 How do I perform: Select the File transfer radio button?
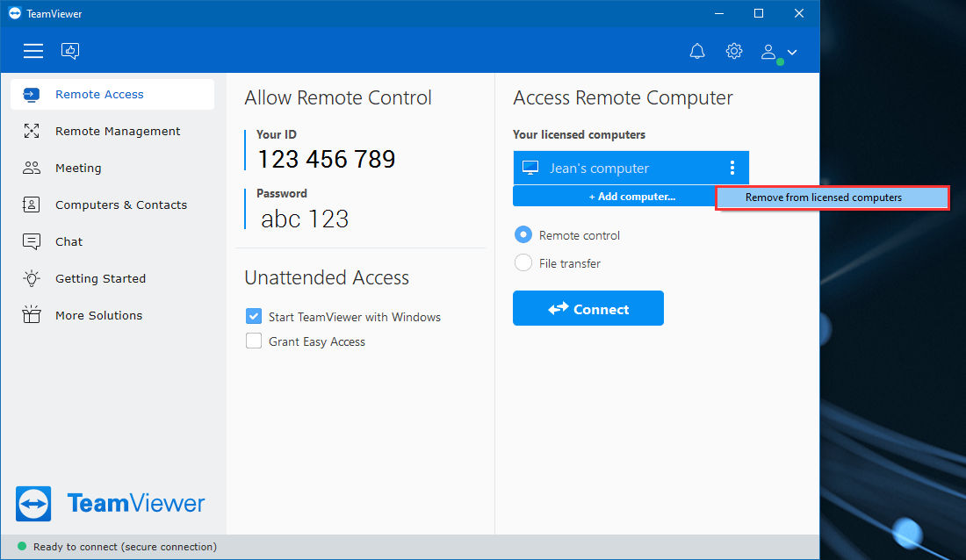pos(523,262)
